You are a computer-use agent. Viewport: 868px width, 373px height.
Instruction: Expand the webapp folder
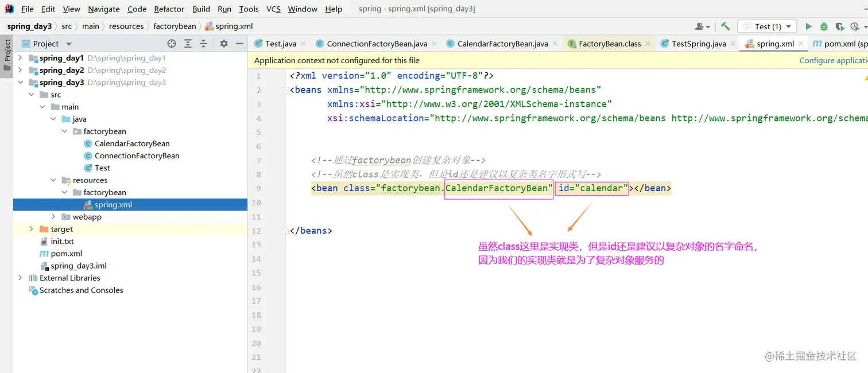pyautogui.click(x=53, y=217)
